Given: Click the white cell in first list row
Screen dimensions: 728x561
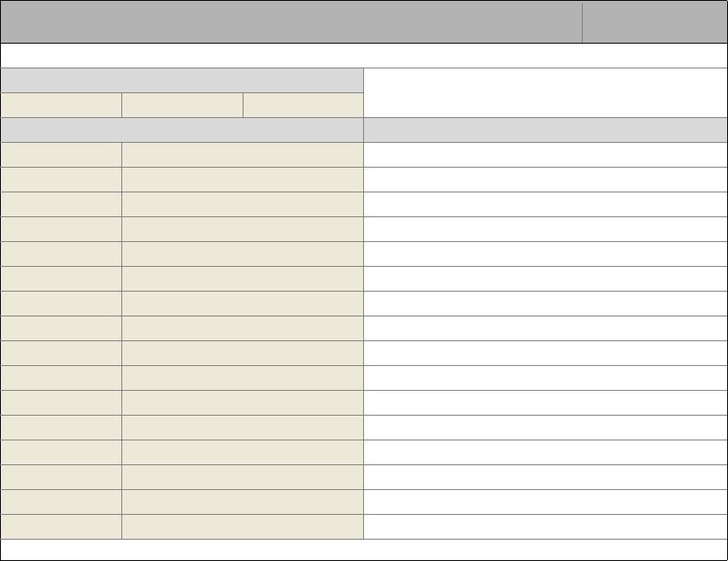Looking at the screenshot, I should coord(545,155).
